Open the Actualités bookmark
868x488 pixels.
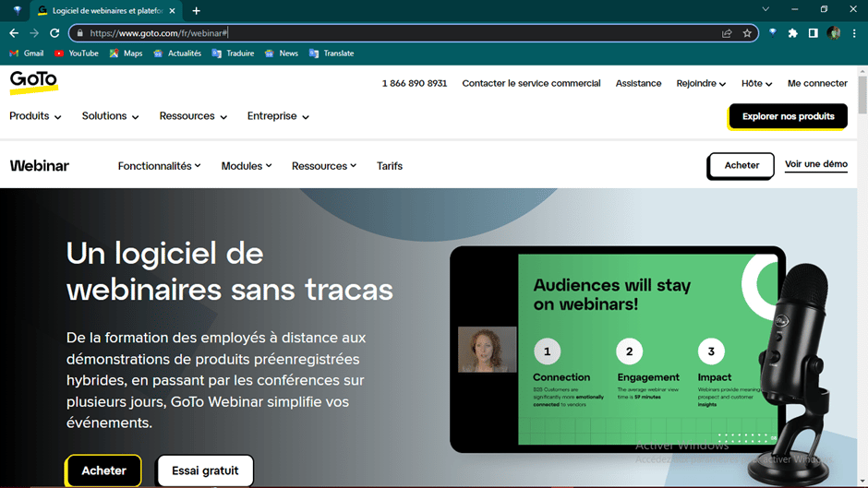click(177, 54)
